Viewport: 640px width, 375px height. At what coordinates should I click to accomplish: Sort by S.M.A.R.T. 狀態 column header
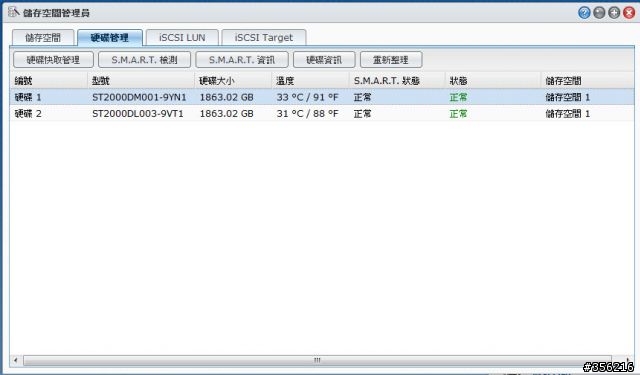(x=398, y=81)
